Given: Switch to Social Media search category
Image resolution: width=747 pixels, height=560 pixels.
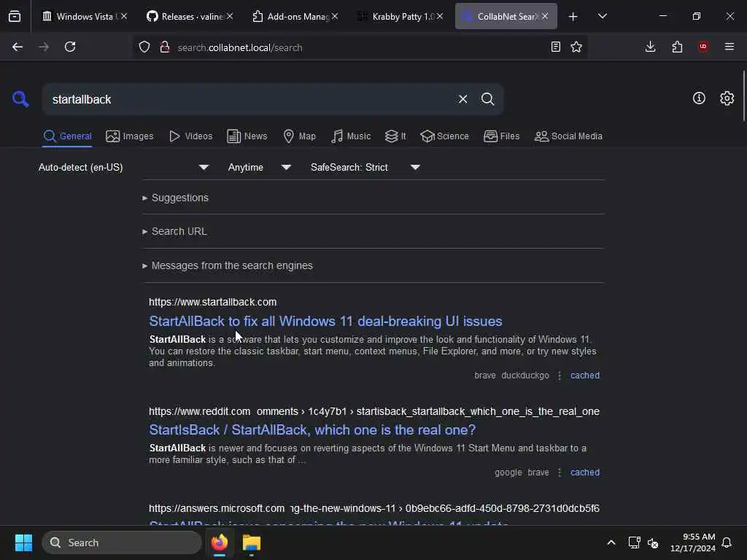Looking at the screenshot, I should click(x=568, y=136).
